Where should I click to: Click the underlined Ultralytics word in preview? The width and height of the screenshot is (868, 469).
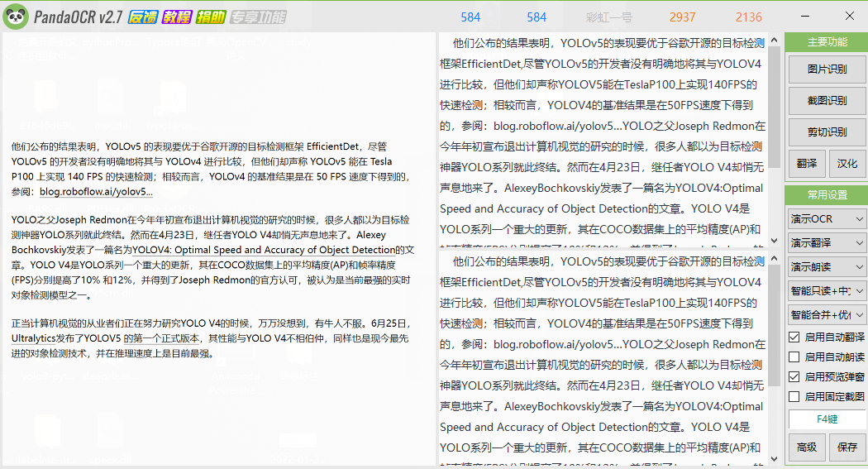(x=34, y=338)
